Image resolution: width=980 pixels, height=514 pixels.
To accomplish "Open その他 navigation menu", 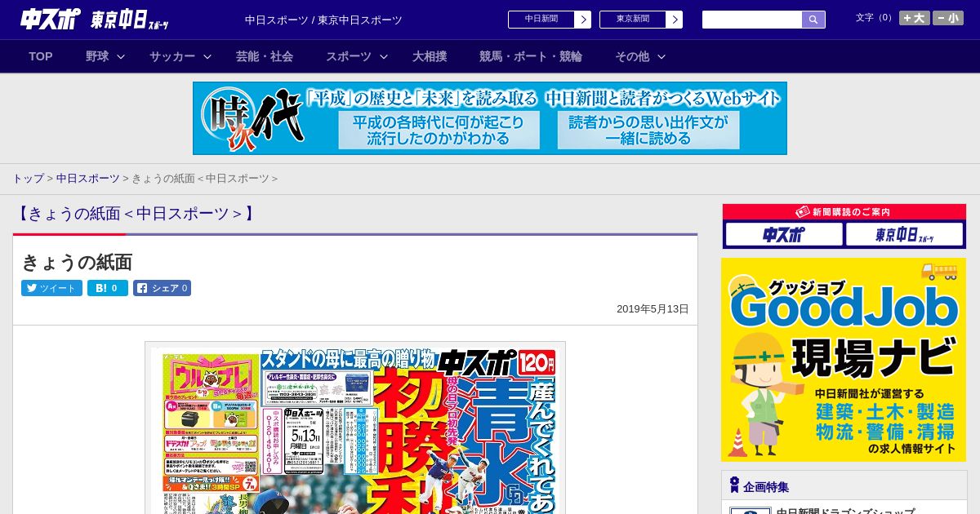I will click(632, 56).
